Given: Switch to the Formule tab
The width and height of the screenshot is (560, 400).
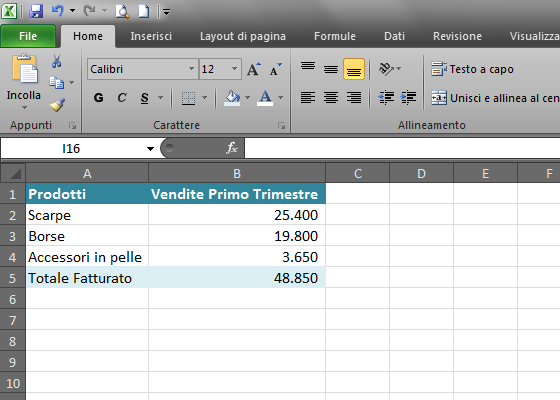Looking at the screenshot, I should [x=335, y=36].
